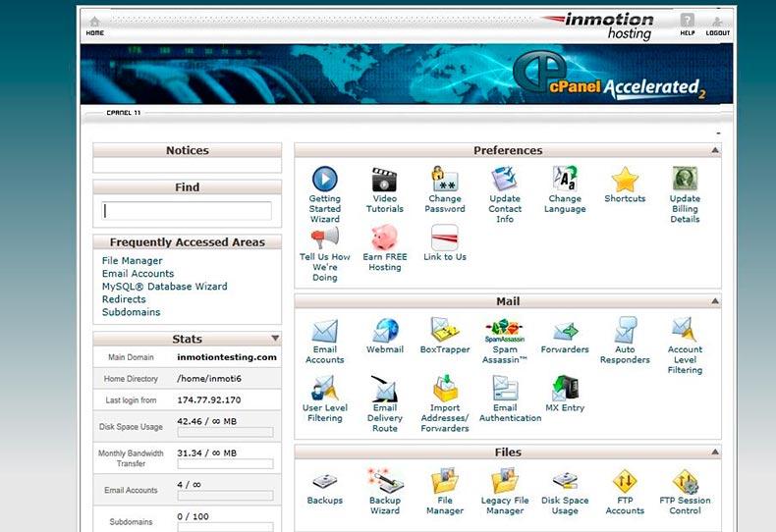The image size is (776, 532).
Task: Open the Link to Us icon
Action: click(444, 238)
